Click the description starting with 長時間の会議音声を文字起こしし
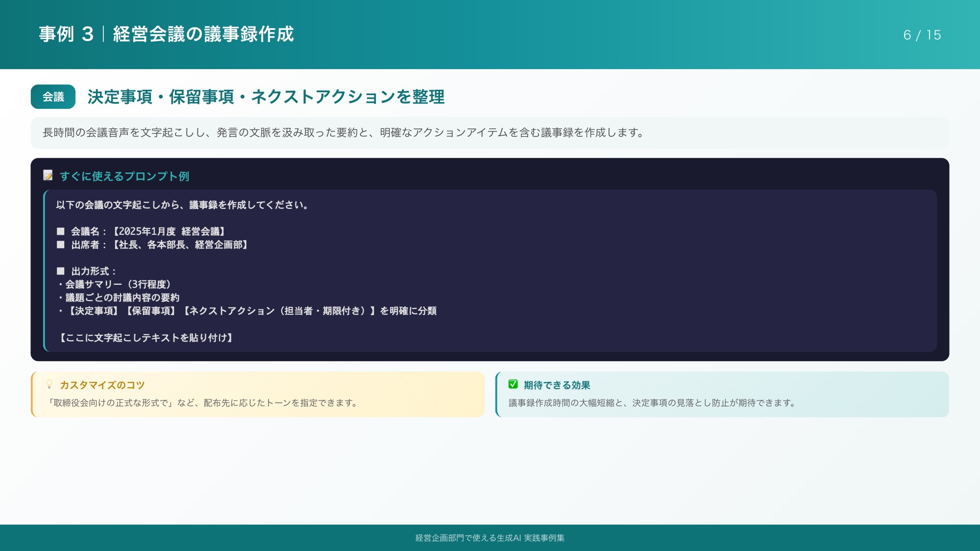The image size is (980, 551). [343, 133]
